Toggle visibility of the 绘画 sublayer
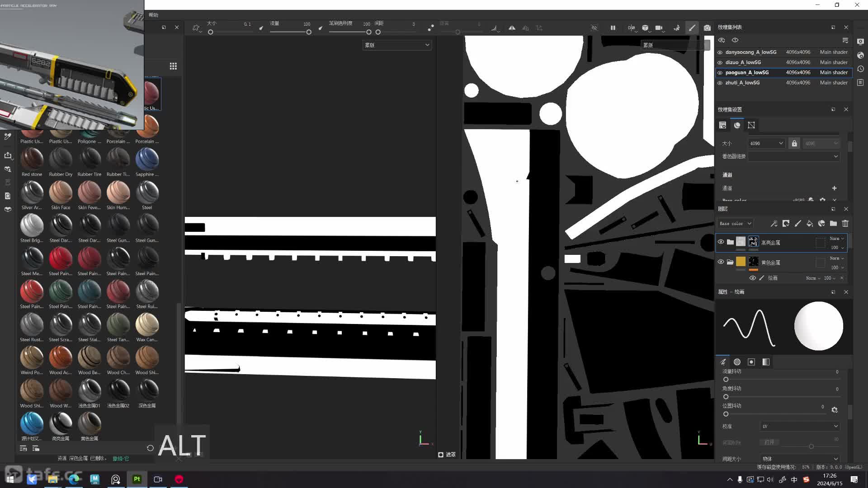Screen dimensions: 868x488 click(752, 278)
